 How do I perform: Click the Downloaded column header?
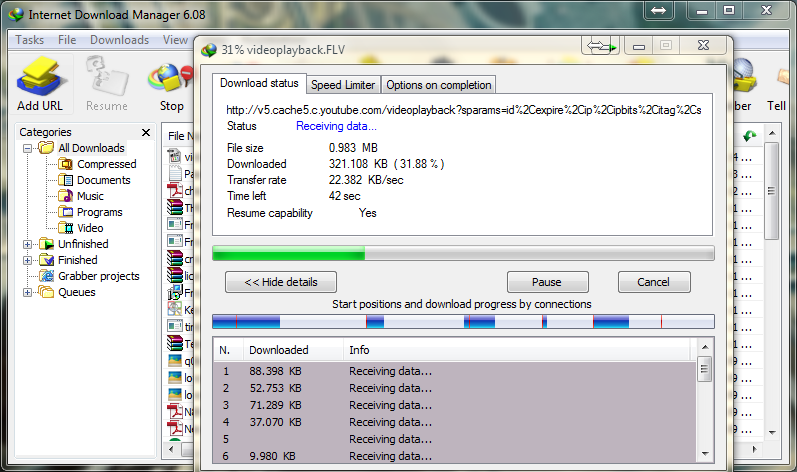[x=293, y=350]
